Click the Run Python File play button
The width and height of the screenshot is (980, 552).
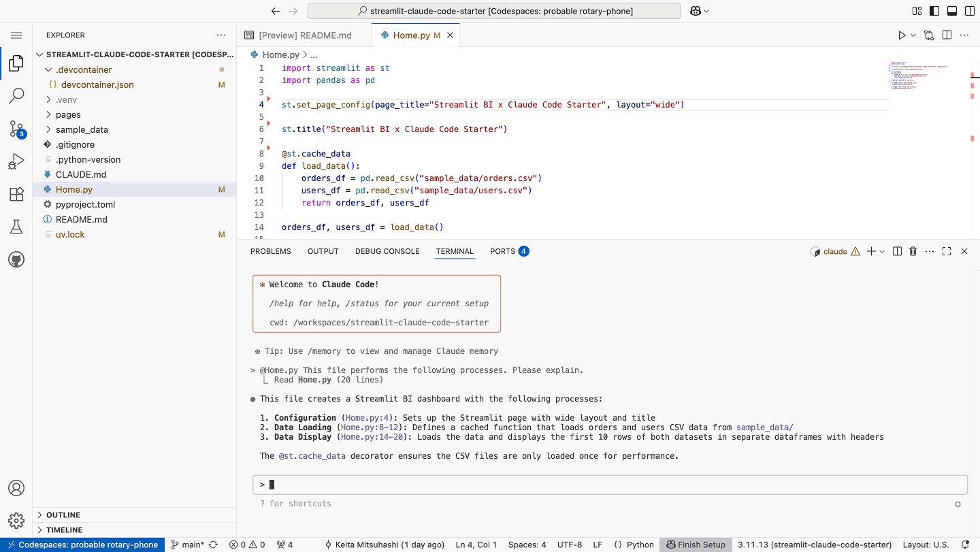pos(902,35)
